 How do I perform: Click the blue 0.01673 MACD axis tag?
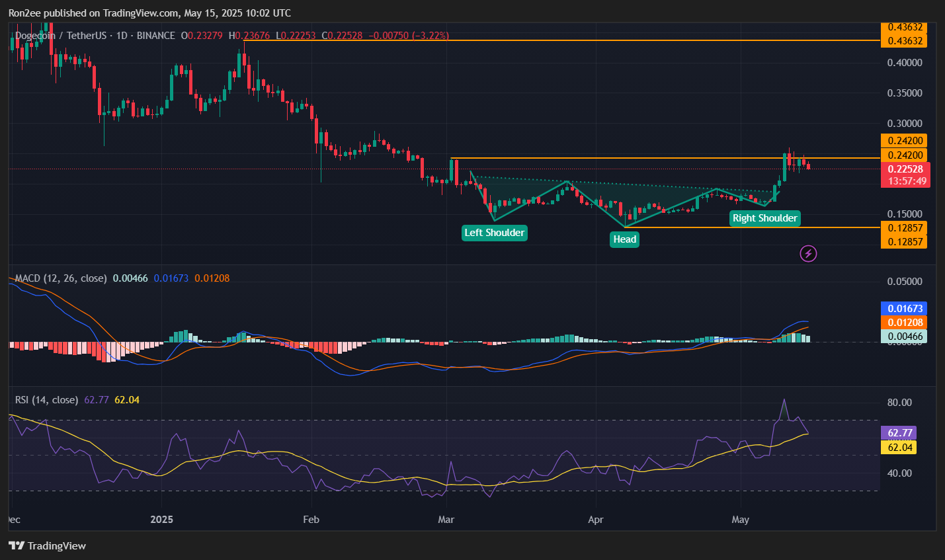click(x=904, y=309)
